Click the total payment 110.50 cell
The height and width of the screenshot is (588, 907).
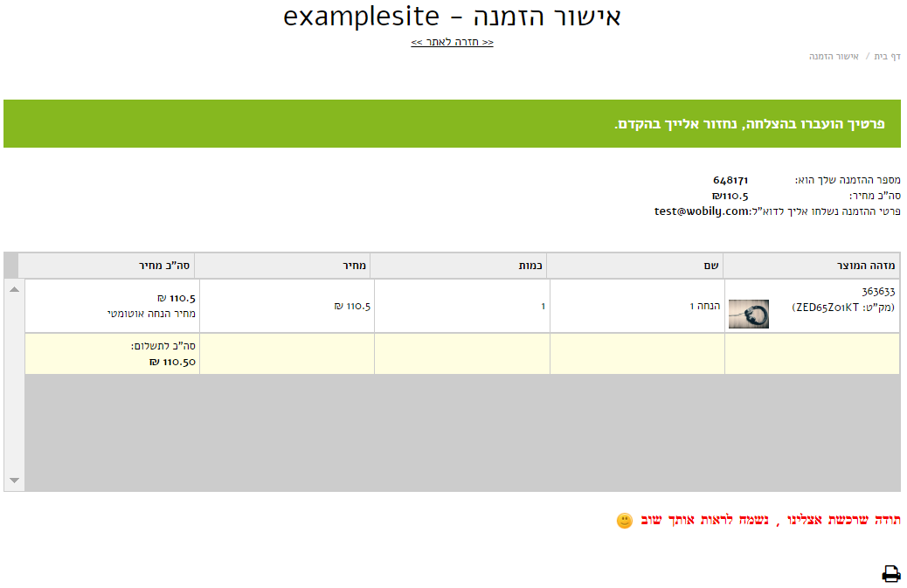(x=113, y=354)
